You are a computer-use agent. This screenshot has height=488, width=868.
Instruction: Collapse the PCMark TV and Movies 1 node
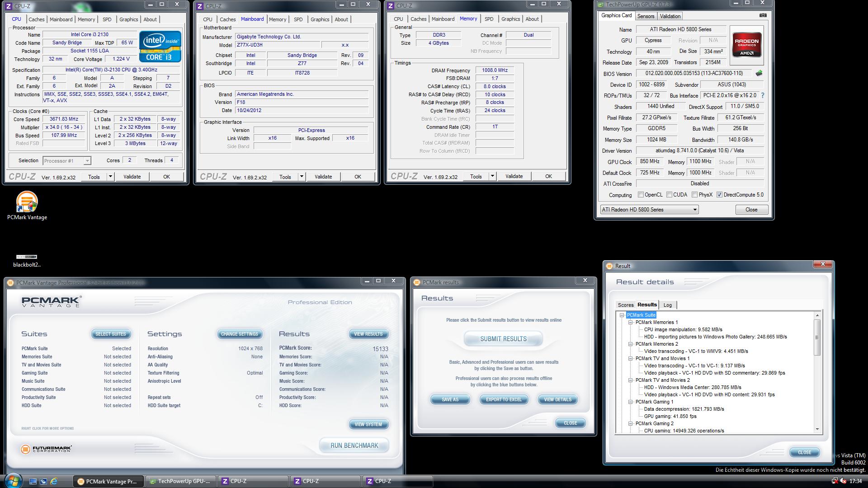point(631,358)
